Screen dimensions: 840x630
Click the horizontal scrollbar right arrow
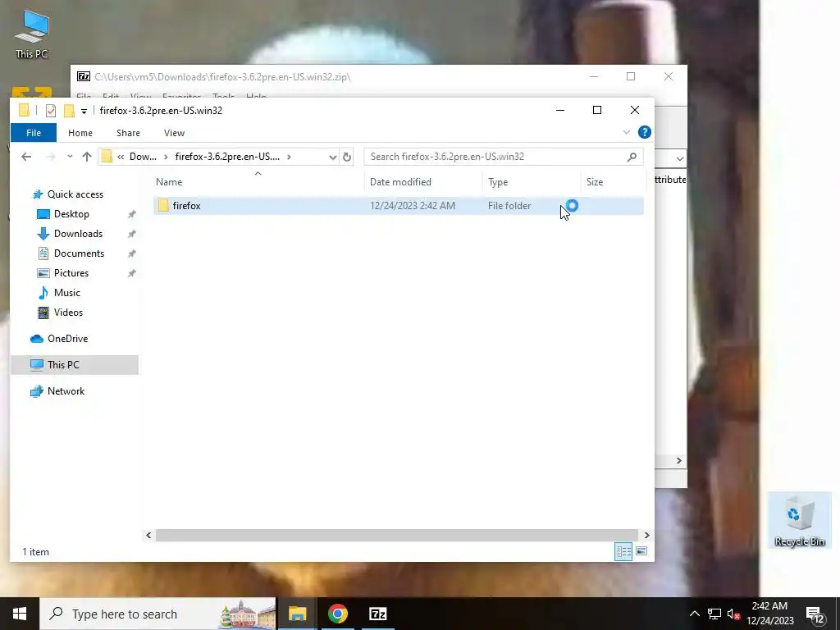coord(646,535)
